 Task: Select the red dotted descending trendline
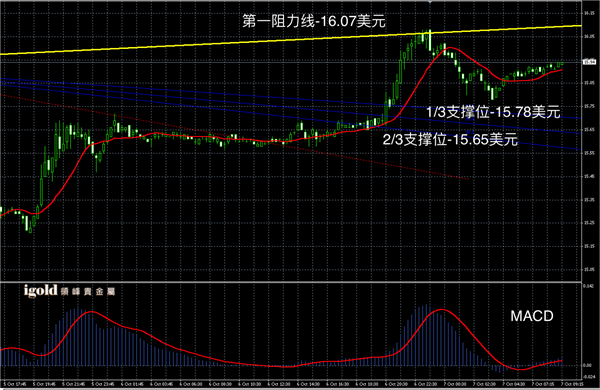tap(234, 137)
